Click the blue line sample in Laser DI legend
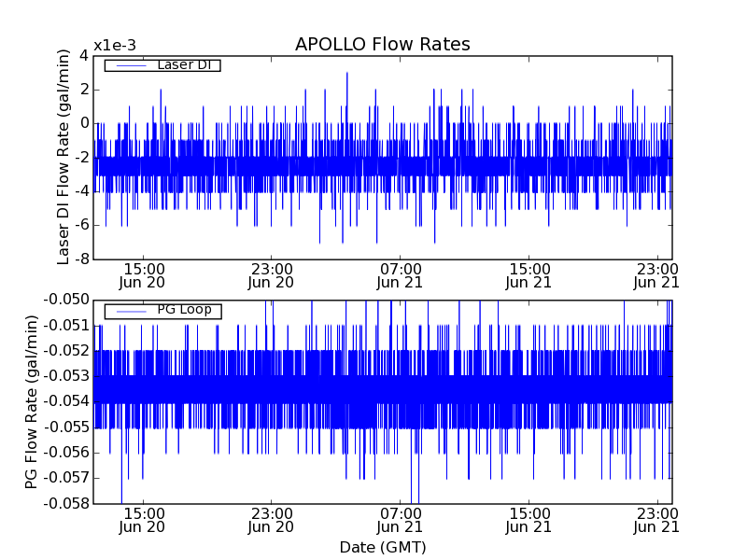 (x=131, y=65)
